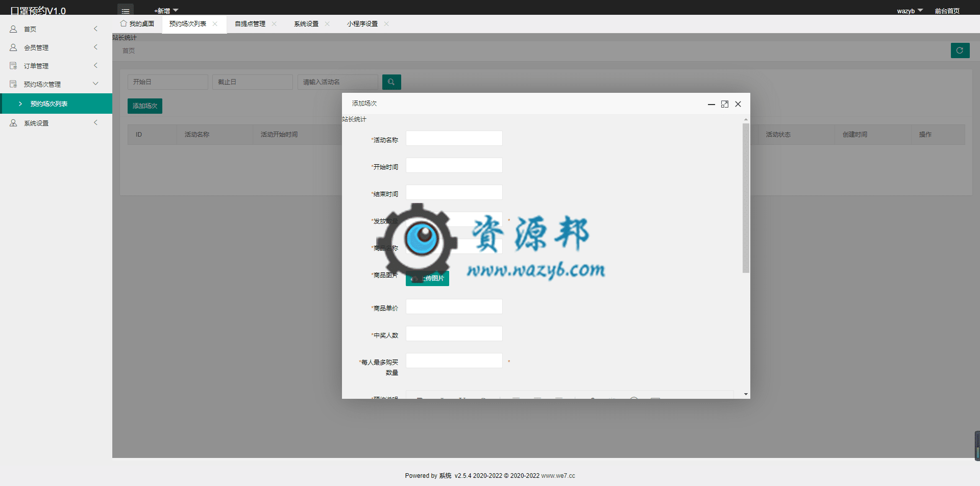Switch to the 我的桌面 tab
Screen dimensions: 980x486
(137, 24)
